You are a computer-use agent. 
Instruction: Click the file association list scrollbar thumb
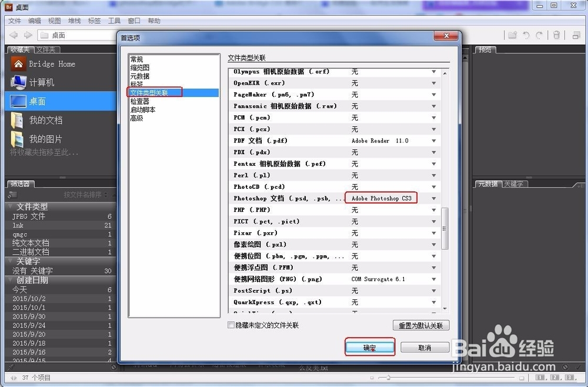click(x=445, y=229)
